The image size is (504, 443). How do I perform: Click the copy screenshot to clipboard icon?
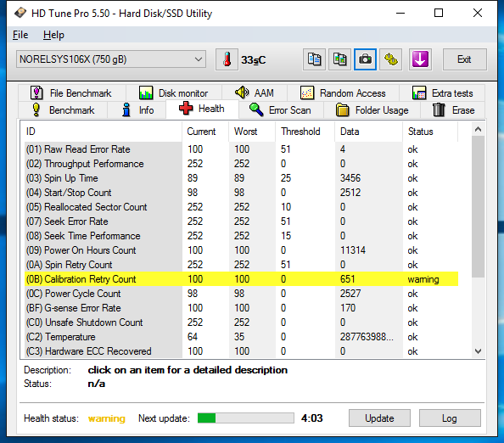[x=339, y=59]
